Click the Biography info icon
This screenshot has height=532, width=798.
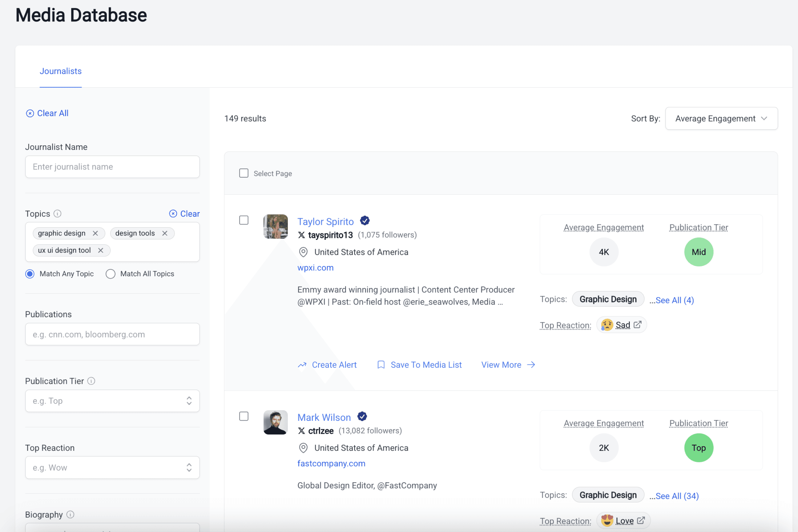pyautogui.click(x=70, y=515)
